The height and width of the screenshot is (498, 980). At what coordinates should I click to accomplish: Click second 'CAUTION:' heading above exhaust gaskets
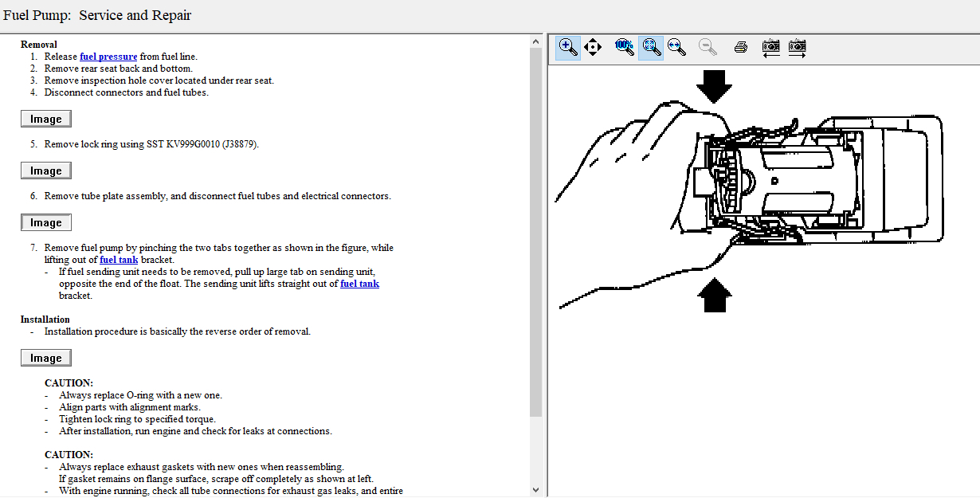(69, 455)
